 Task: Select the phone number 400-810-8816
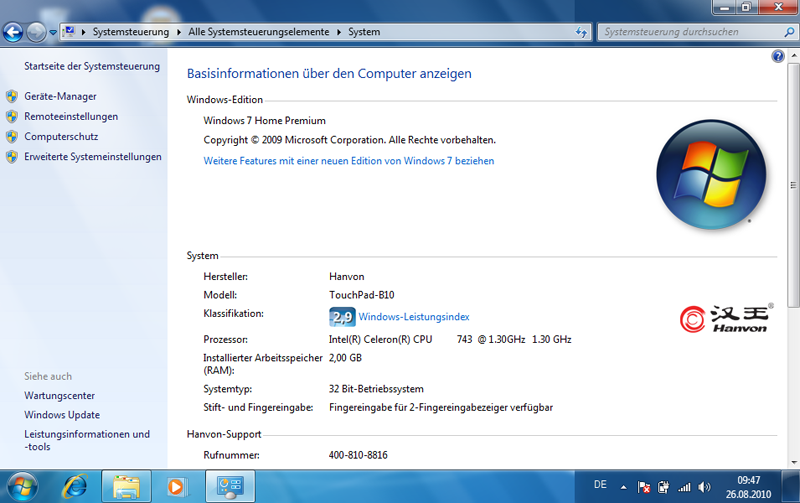pos(358,455)
